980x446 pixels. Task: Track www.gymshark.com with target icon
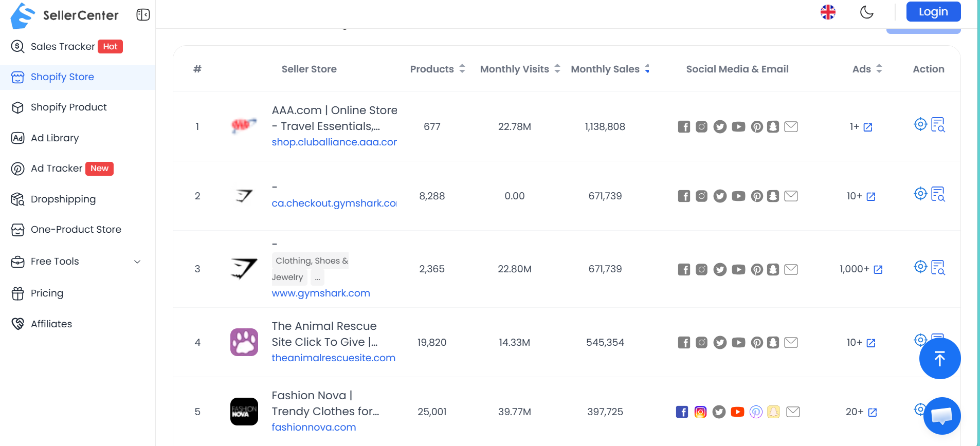920,267
